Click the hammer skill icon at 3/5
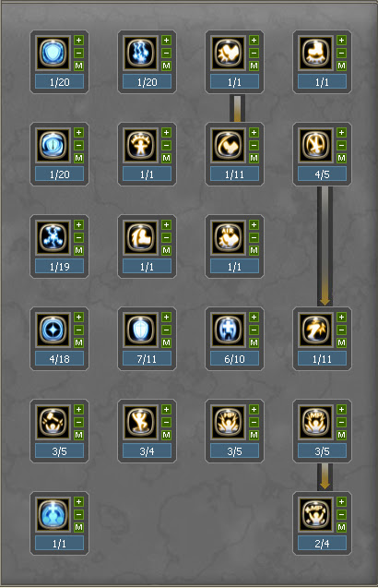This screenshot has height=588, width=378. click(x=53, y=422)
